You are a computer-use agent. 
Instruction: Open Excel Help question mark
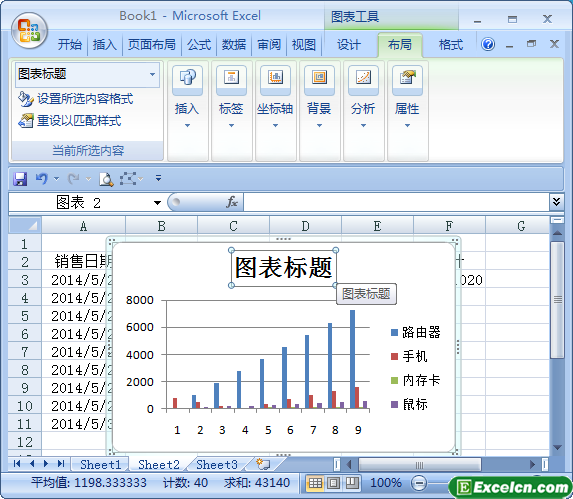pos(488,44)
